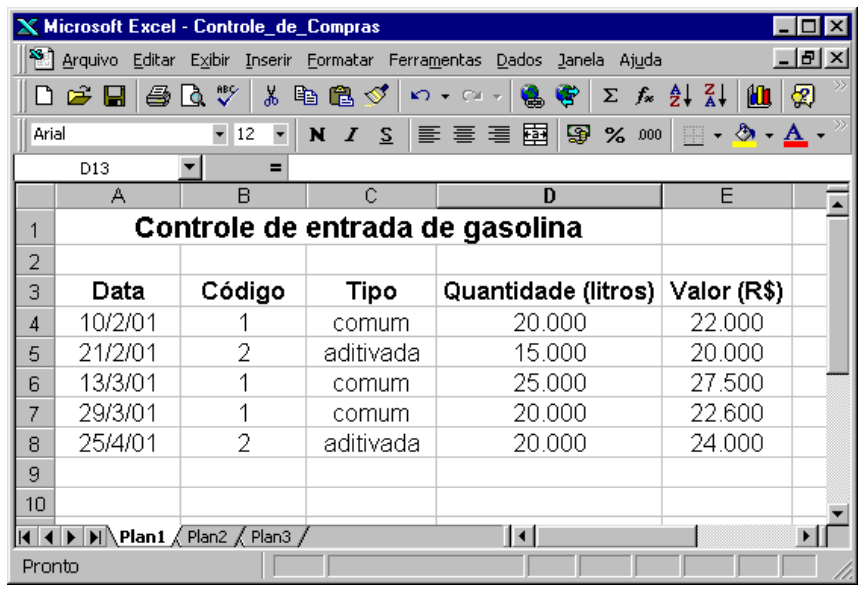Switch to the Plan2 sheet tab
This screenshot has height=589, width=861.
click(x=207, y=536)
